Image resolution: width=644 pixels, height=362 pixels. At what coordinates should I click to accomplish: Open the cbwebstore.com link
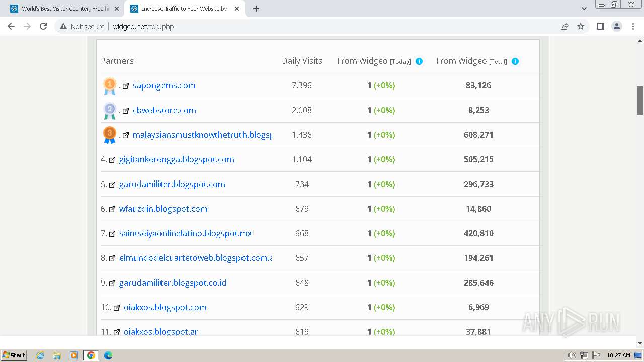point(165,111)
